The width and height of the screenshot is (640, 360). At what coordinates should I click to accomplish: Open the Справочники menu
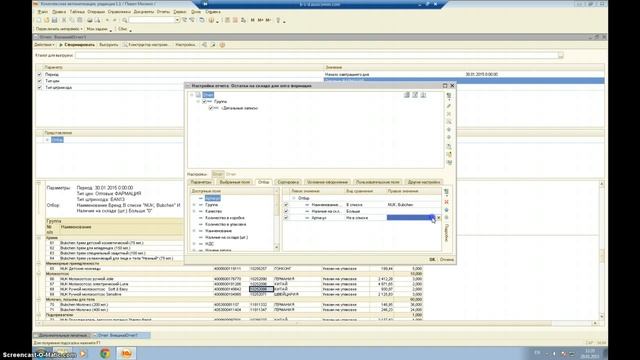tap(119, 12)
